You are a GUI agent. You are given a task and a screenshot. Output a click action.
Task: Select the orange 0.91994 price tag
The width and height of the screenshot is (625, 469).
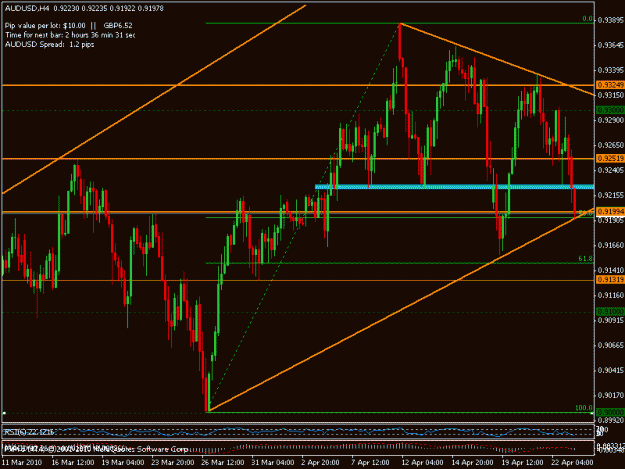tap(610, 211)
